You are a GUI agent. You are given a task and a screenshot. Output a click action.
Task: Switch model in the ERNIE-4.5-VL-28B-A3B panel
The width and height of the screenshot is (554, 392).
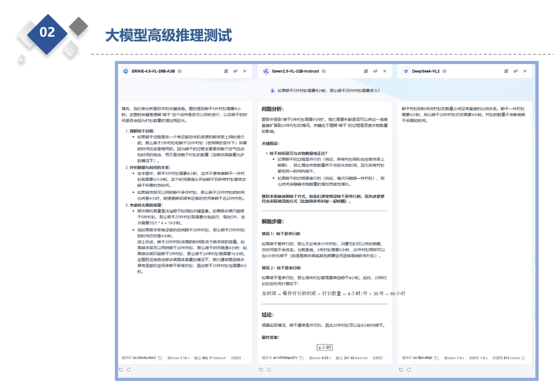235,72
